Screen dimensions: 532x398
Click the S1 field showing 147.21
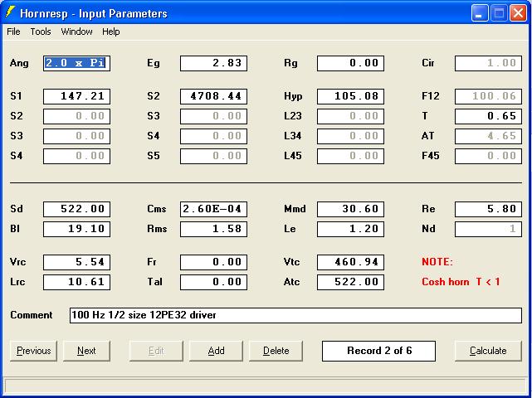point(76,97)
